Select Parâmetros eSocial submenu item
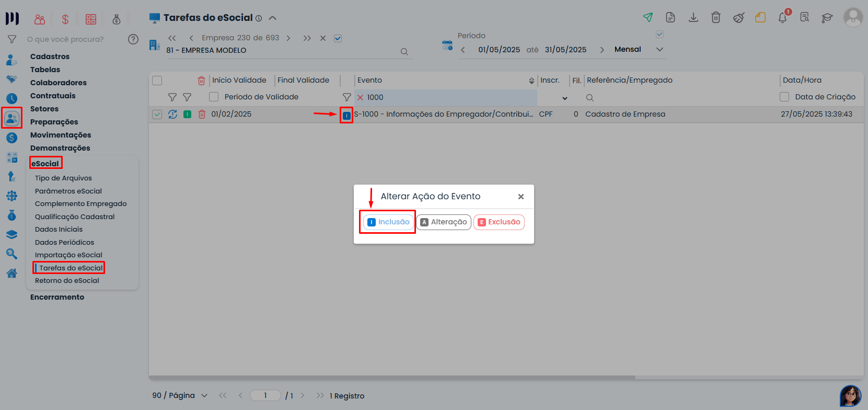The width and height of the screenshot is (868, 410). point(68,191)
